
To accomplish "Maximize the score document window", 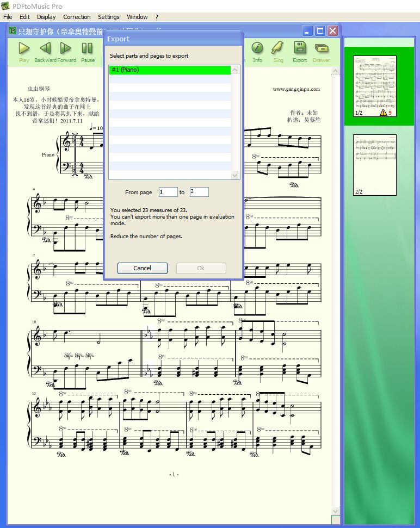I will (320, 31).
